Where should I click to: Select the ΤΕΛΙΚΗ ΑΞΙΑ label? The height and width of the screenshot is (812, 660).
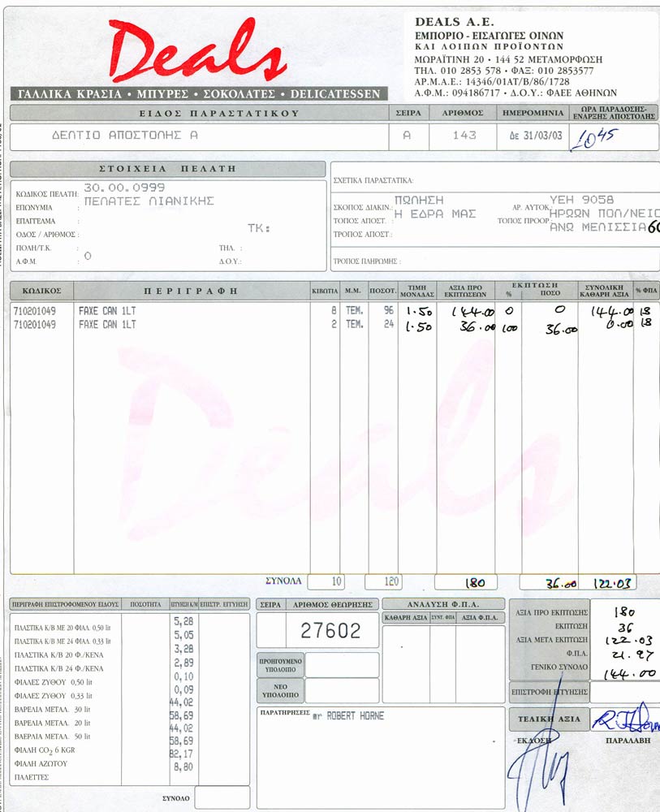click(550, 719)
